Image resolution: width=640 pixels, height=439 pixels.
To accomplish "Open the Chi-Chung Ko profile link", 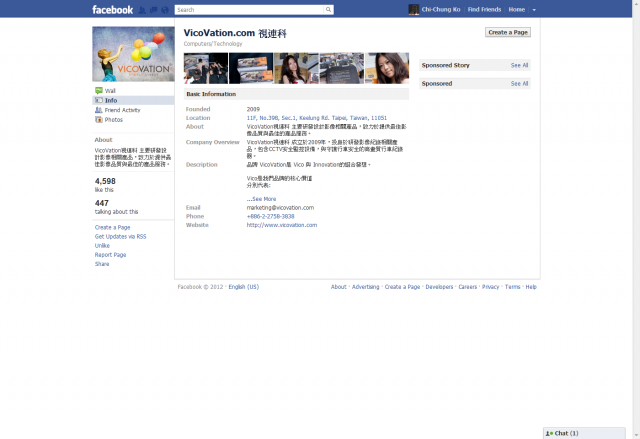I will coord(441,9).
